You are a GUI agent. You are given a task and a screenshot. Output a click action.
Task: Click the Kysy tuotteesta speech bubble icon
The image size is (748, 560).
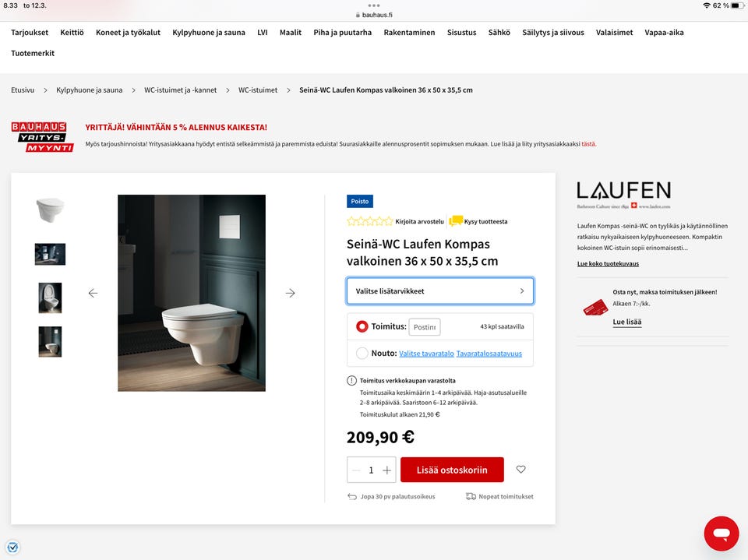coord(456,221)
